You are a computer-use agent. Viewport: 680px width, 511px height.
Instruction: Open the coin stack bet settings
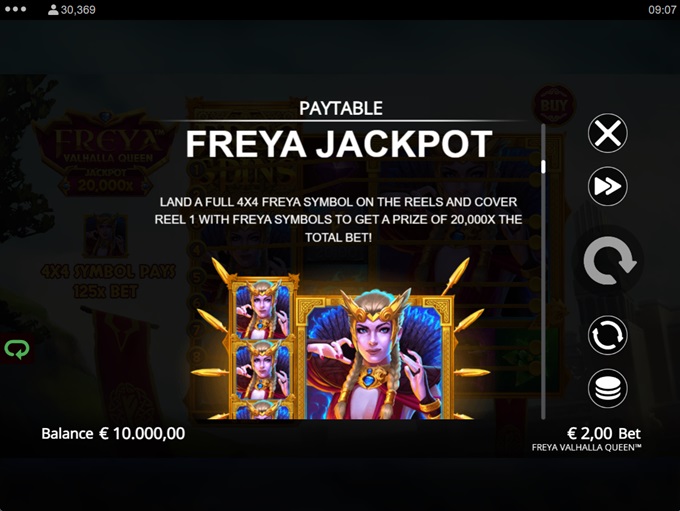click(x=607, y=388)
